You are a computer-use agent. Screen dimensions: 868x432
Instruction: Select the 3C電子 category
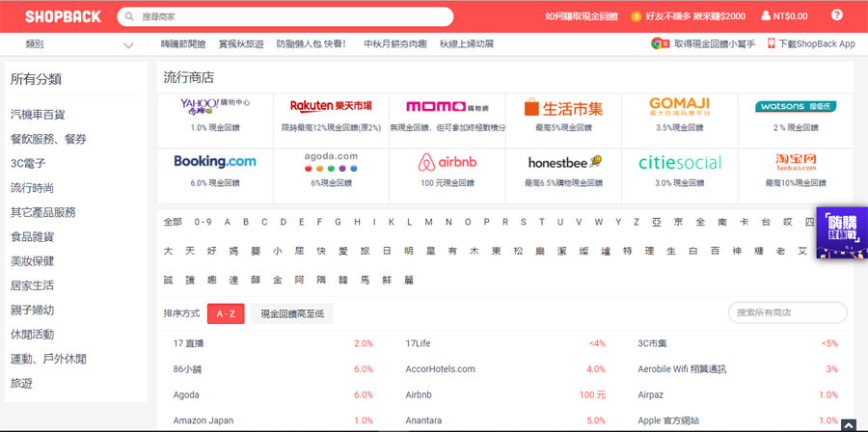tap(28, 164)
